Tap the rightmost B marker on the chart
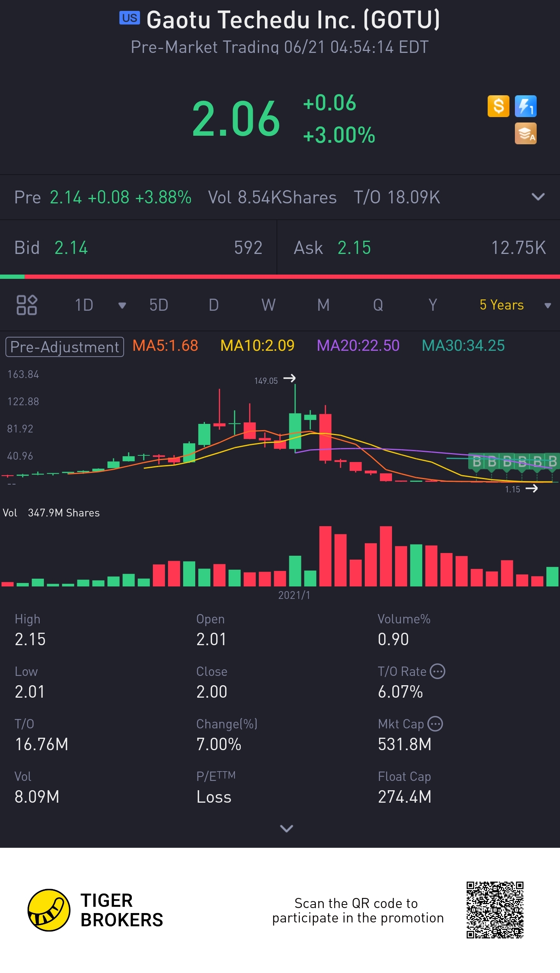This screenshot has width=560, height=973. click(553, 462)
